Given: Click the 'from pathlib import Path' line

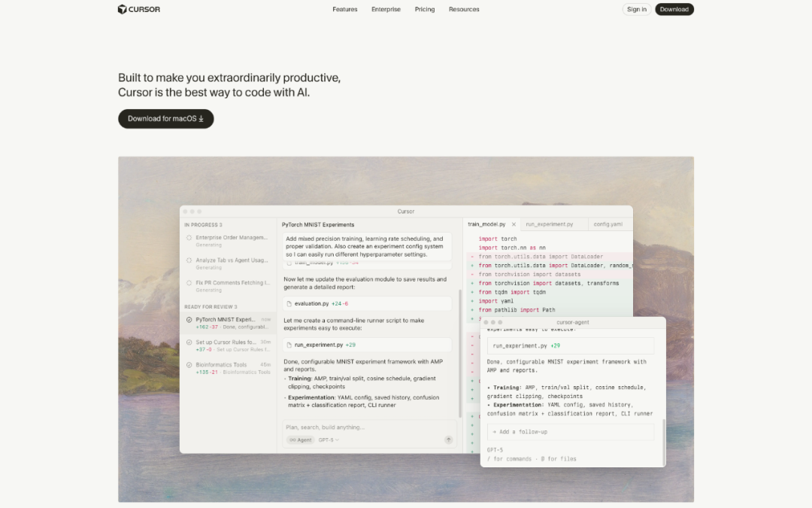Looking at the screenshot, I should click(x=517, y=310).
